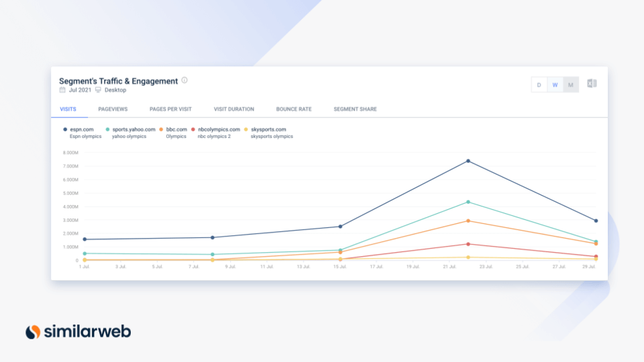The height and width of the screenshot is (362, 644).
Task: Click the similarweb logo
Action: tap(78, 332)
